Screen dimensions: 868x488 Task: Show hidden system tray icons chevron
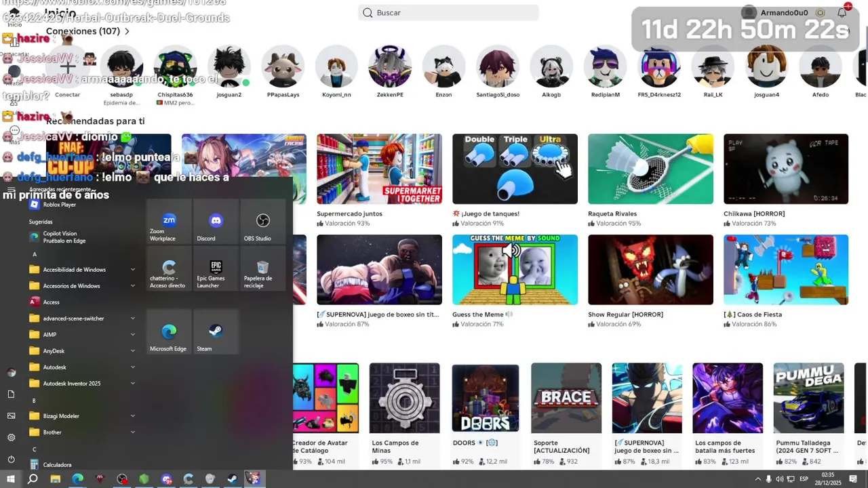click(x=758, y=479)
